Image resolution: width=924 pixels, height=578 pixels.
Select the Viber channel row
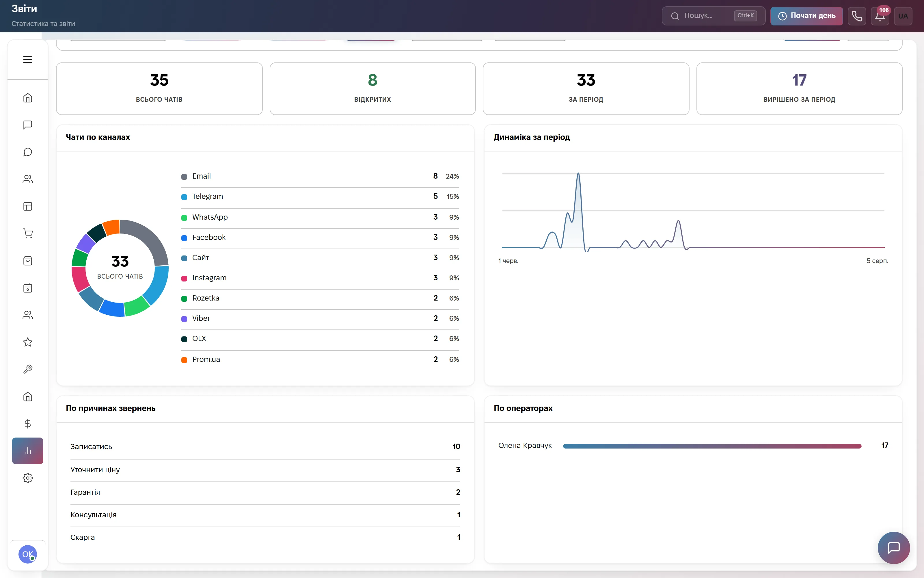[x=320, y=318]
